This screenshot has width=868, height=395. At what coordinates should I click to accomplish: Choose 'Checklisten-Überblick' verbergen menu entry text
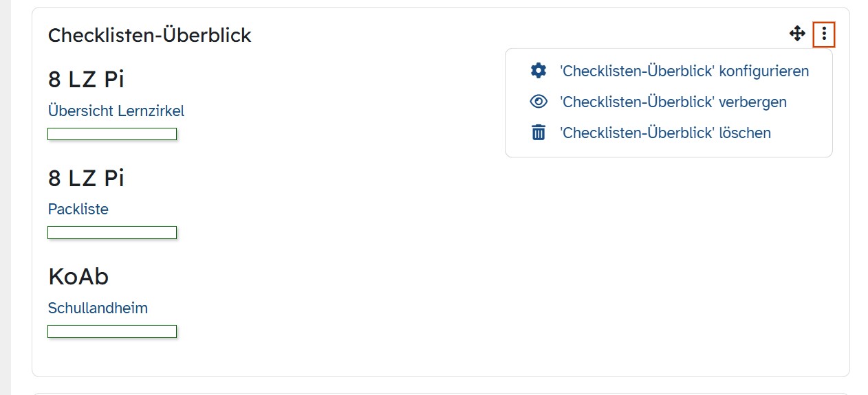(x=673, y=102)
